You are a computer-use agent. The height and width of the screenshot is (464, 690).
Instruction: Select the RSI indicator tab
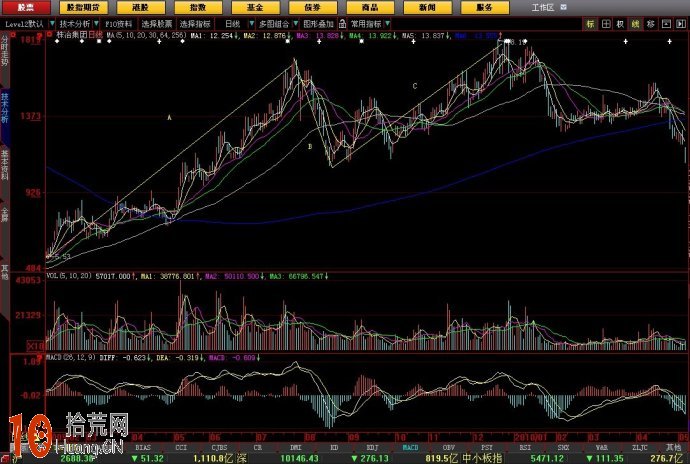coord(525,447)
